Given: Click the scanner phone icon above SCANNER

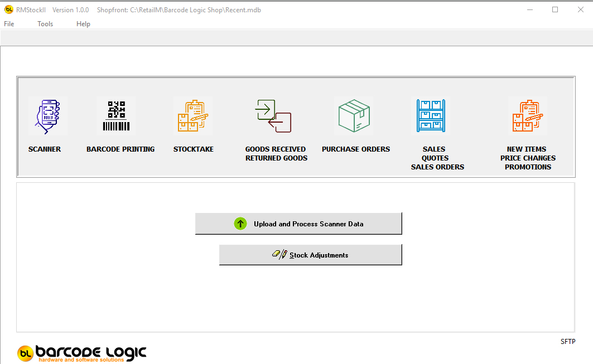Looking at the screenshot, I should coord(48,115).
